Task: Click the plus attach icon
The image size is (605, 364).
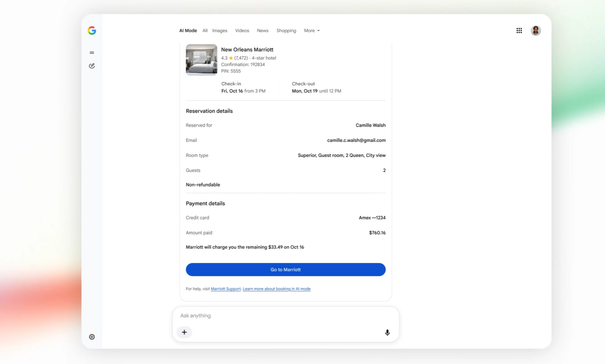Action: pos(184,332)
